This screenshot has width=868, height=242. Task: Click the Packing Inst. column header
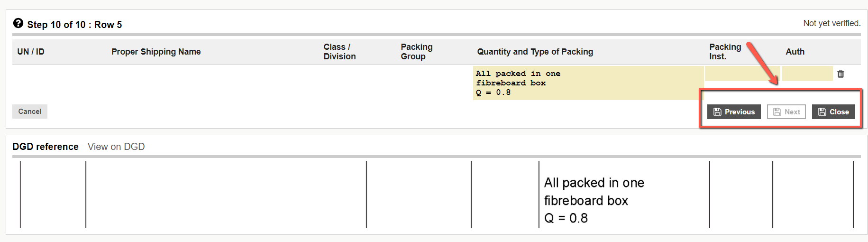point(725,52)
